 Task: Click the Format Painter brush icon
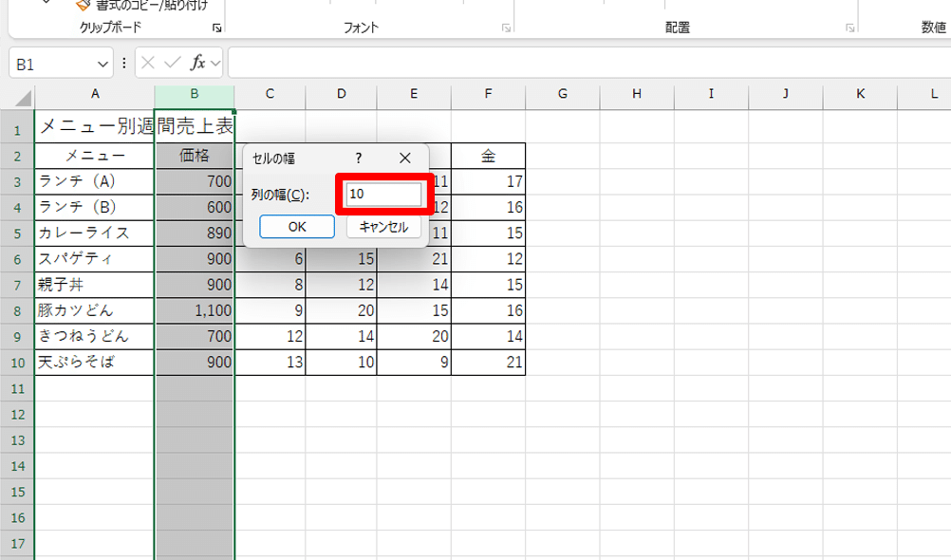click(x=83, y=5)
